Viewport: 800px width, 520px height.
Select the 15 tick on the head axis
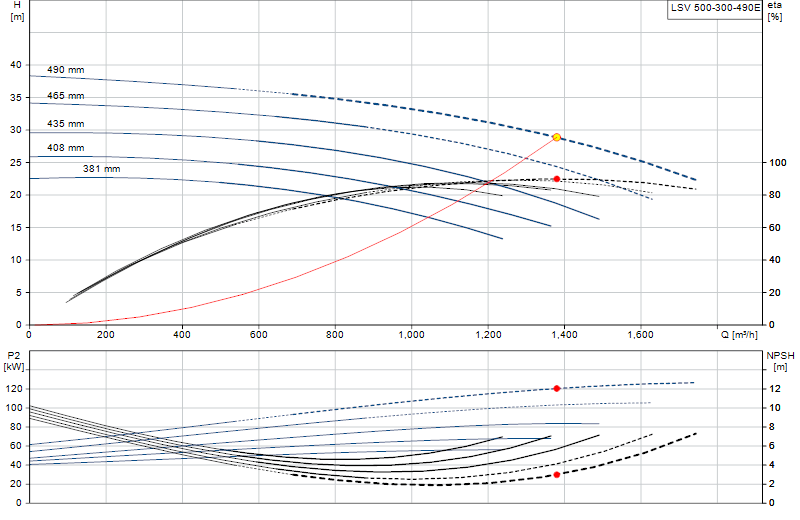tap(16, 228)
